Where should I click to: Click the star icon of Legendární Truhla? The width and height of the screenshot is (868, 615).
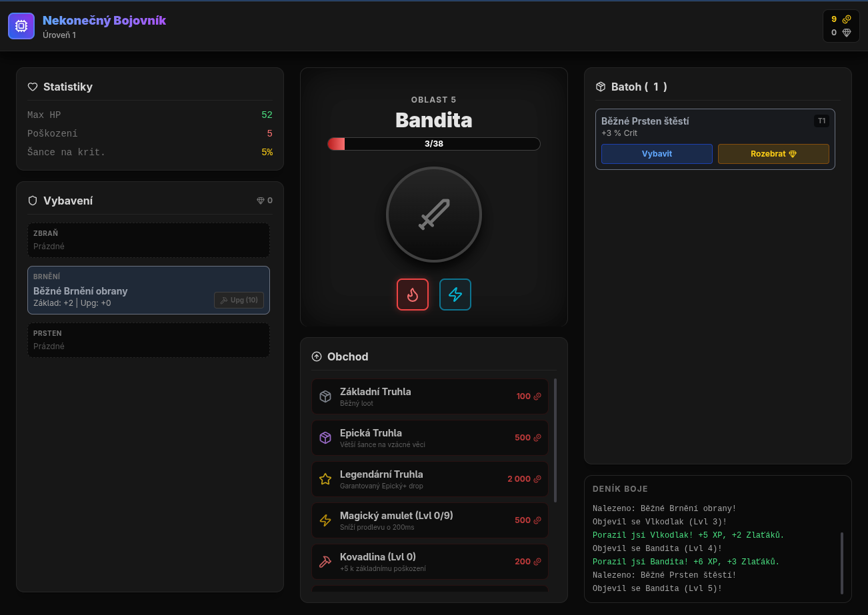click(x=325, y=479)
